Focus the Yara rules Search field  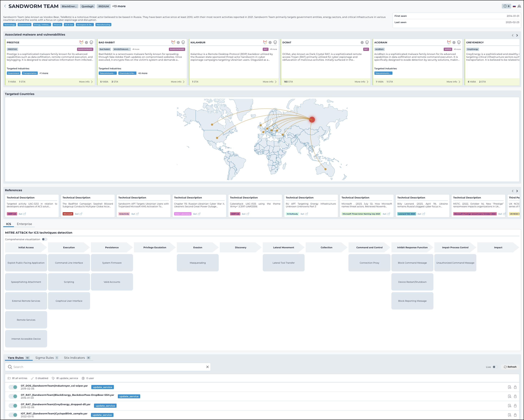point(108,367)
